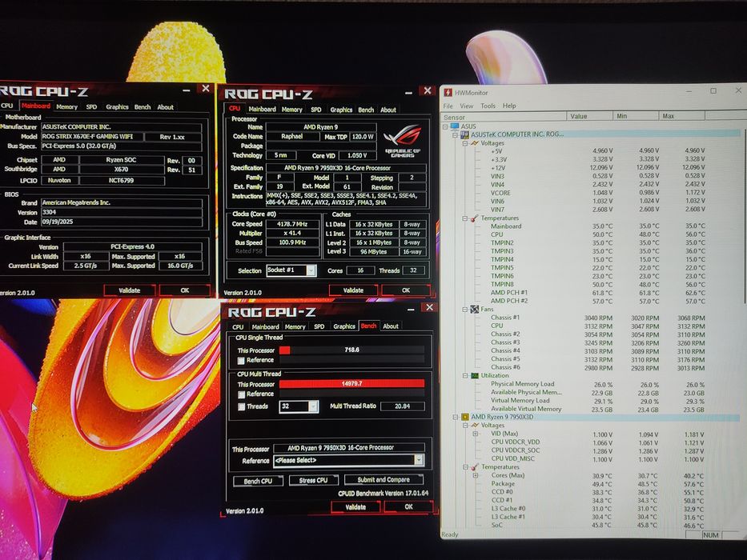Screen dimensions: 747x560
Task: Collapse the ASUS root tree node
Action: tap(445, 126)
